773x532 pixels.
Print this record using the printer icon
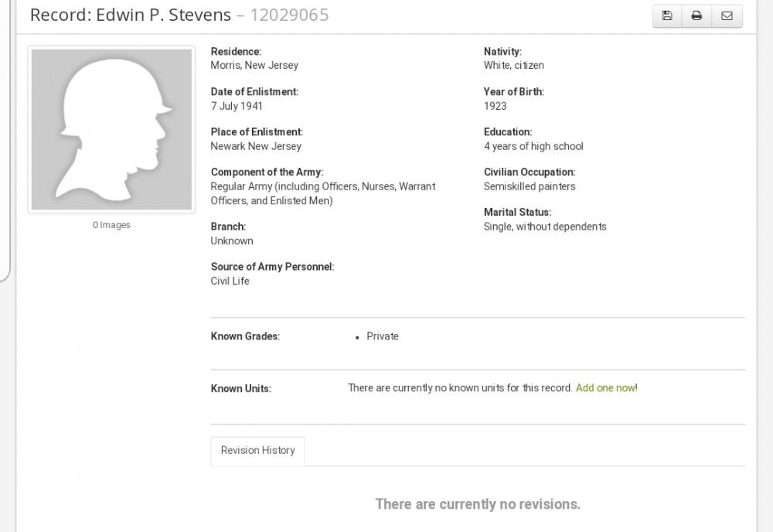tap(696, 15)
